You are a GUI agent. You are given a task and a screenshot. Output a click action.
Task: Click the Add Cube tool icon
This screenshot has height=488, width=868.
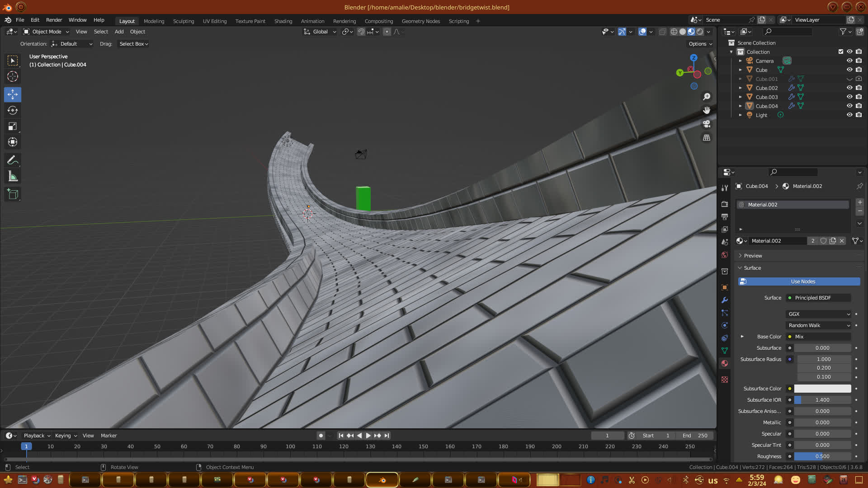pos(13,194)
